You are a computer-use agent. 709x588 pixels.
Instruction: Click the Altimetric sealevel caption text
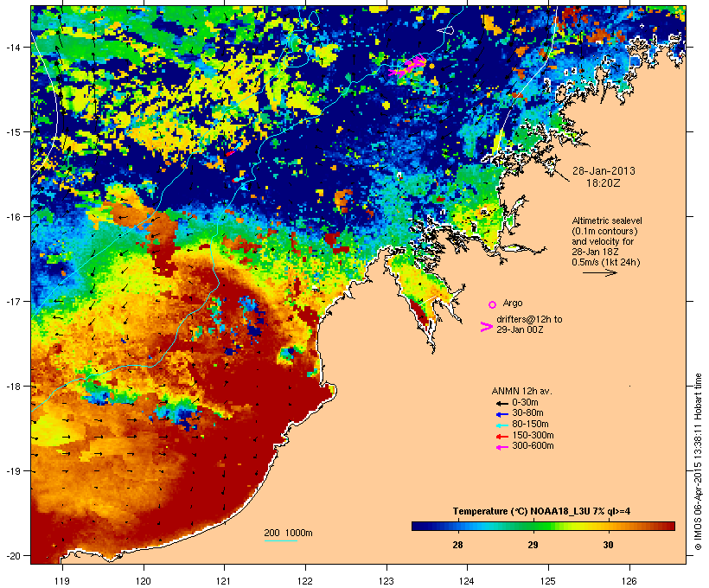tap(607, 236)
